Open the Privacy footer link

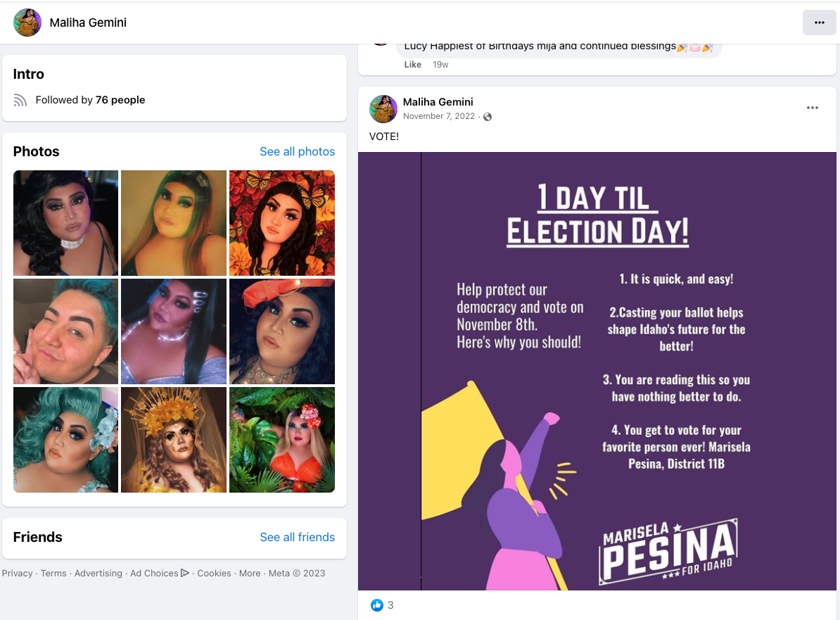17,573
